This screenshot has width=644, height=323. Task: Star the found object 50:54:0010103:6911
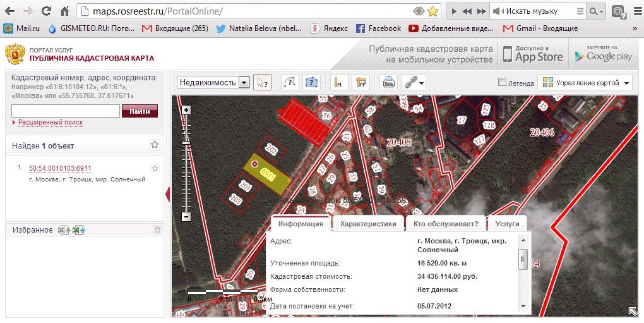[x=155, y=168]
